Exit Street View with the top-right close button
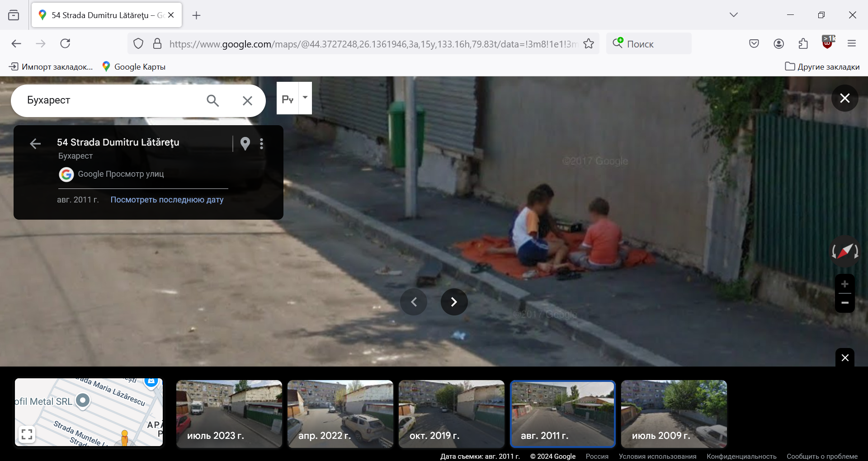This screenshot has width=868, height=461. (844, 98)
